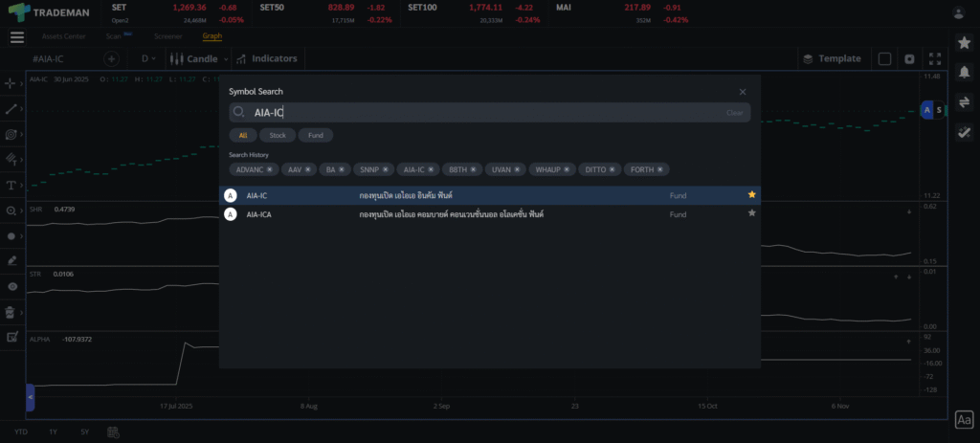Image resolution: width=980 pixels, height=443 pixels.
Task: Open the D timeframe dropdown
Action: pos(149,58)
